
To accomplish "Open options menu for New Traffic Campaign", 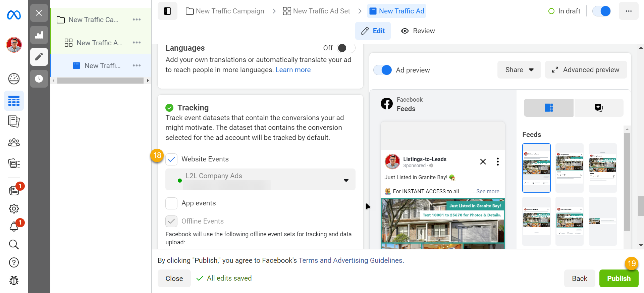I will [137, 19].
